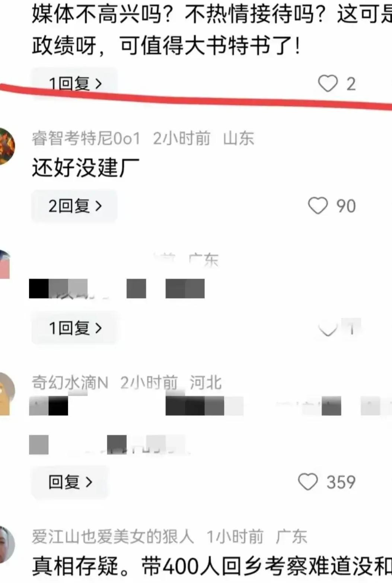Expand 1回复 under the top comment
The image size is (392, 583).
tap(74, 83)
